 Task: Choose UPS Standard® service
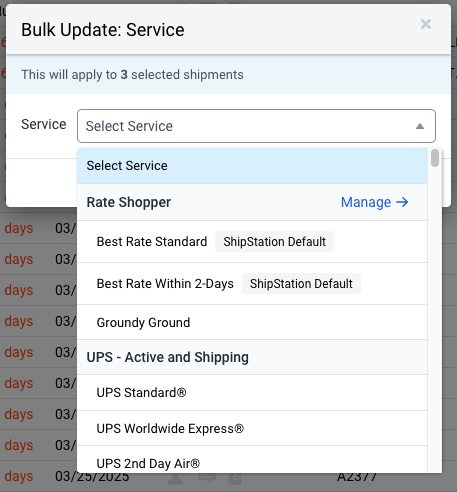click(252, 393)
